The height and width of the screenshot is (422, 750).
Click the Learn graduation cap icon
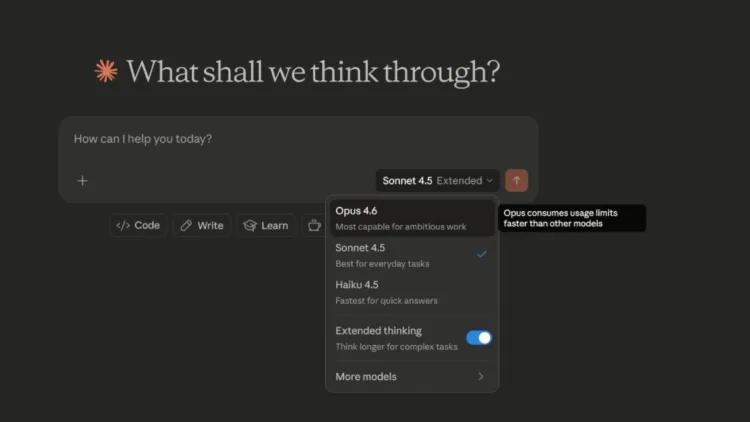(x=249, y=226)
